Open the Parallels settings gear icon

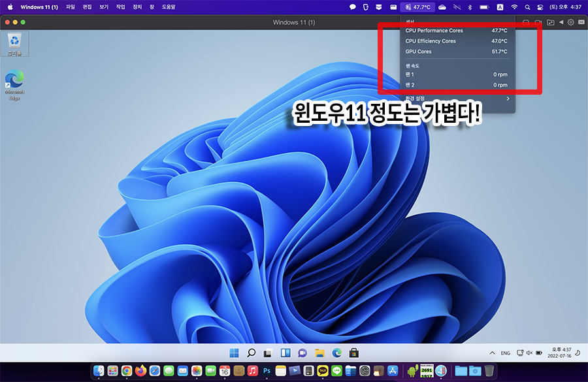click(x=570, y=22)
